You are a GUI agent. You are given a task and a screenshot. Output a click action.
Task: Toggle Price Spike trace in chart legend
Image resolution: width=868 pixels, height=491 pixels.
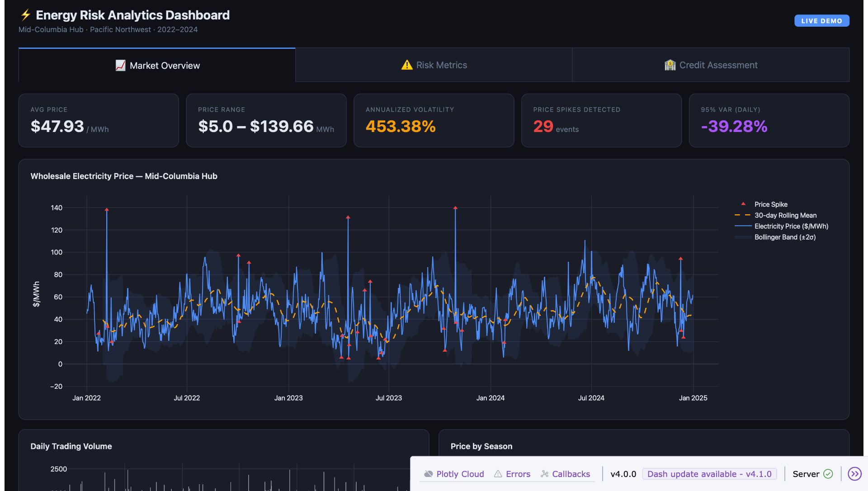(x=771, y=204)
